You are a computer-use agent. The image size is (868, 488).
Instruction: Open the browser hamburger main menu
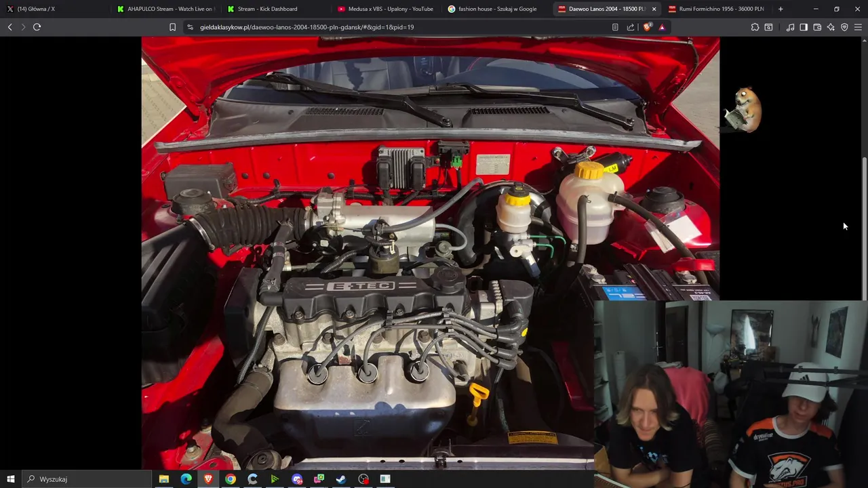858,27
